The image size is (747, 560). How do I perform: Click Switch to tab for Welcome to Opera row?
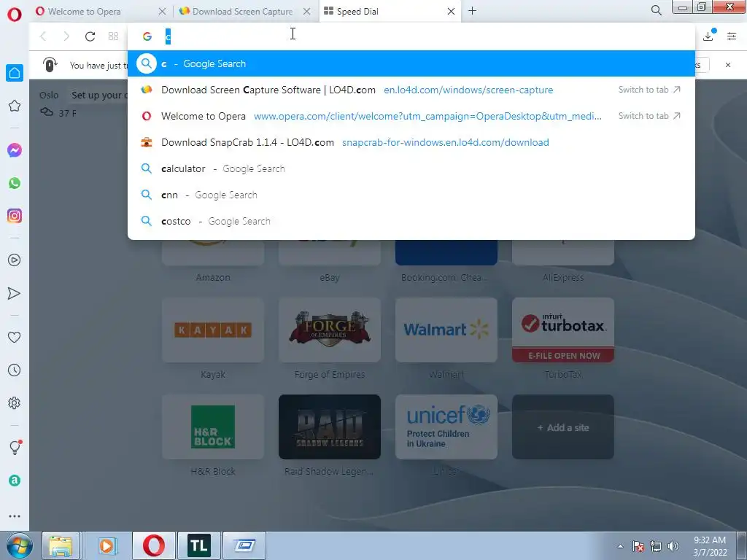pyautogui.click(x=649, y=116)
